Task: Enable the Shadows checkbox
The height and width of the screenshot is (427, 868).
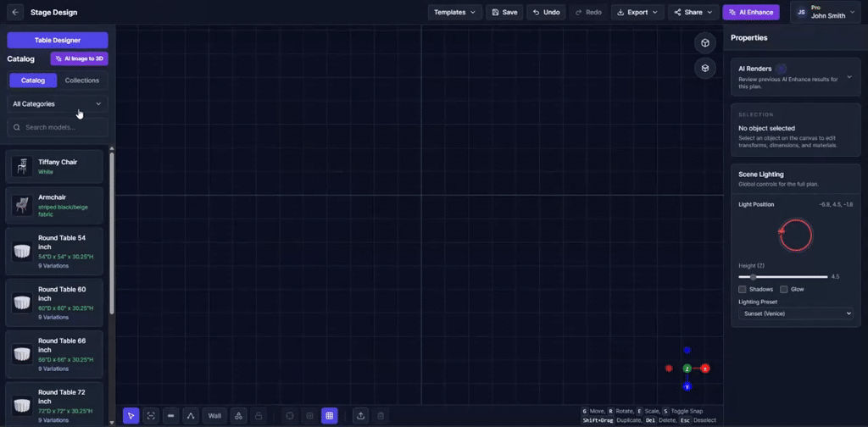Action: [x=743, y=289]
